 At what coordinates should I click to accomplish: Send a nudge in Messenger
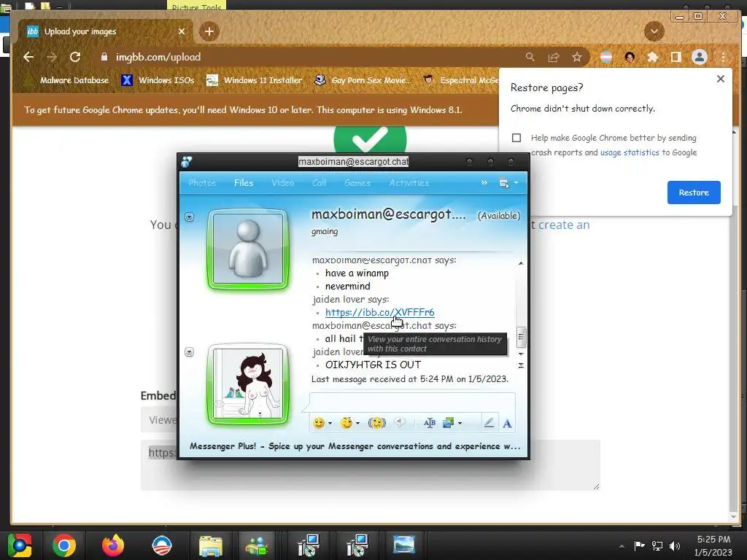[x=377, y=423]
